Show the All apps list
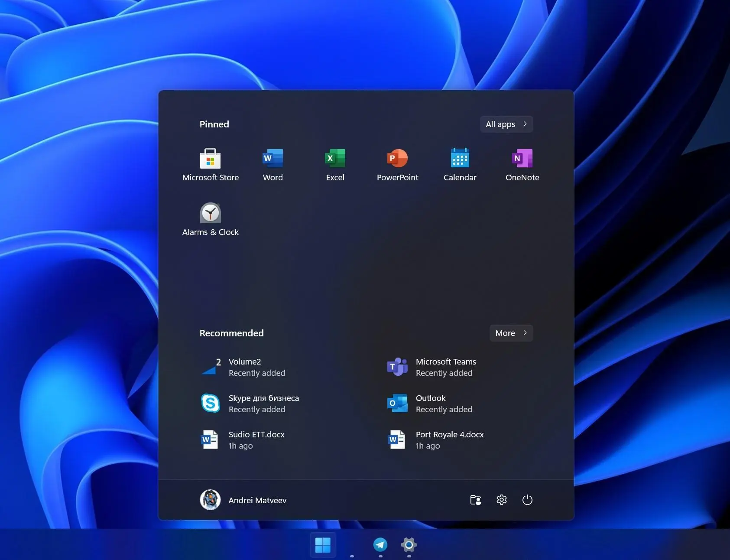Viewport: 730px width, 560px height. pyautogui.click(x=506, y=124)
